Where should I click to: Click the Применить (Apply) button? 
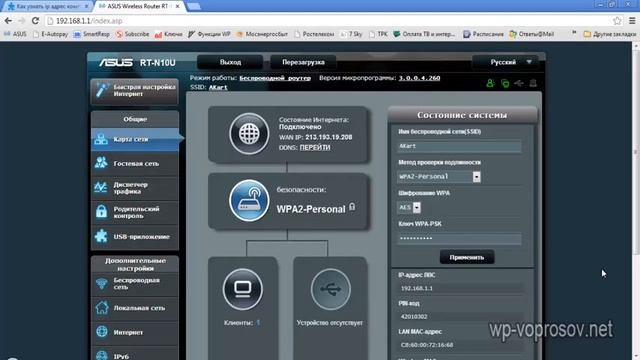click(x=467, y=258)
